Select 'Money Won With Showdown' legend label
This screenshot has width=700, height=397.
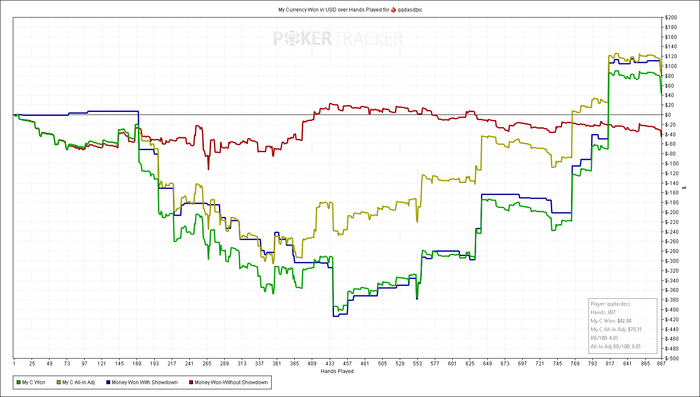tap(145, 382)
